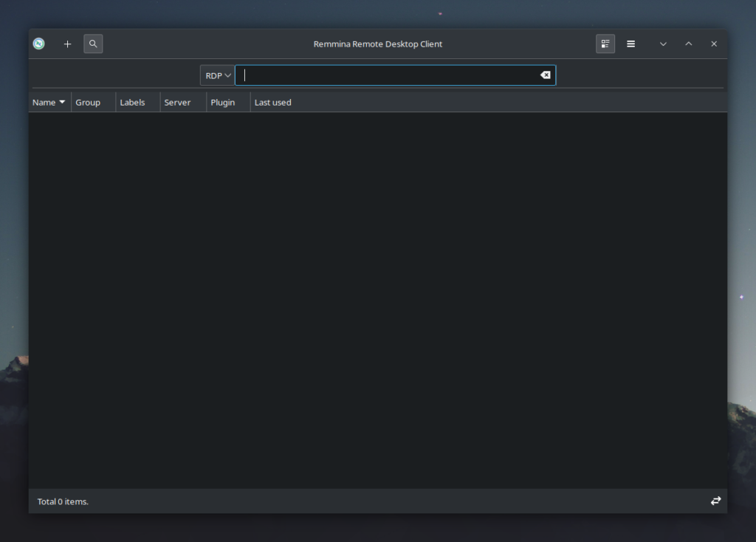Click the down chevron in the header bar
The width and height of the screenshot is (756, 542).
click(x=663, y=44)
